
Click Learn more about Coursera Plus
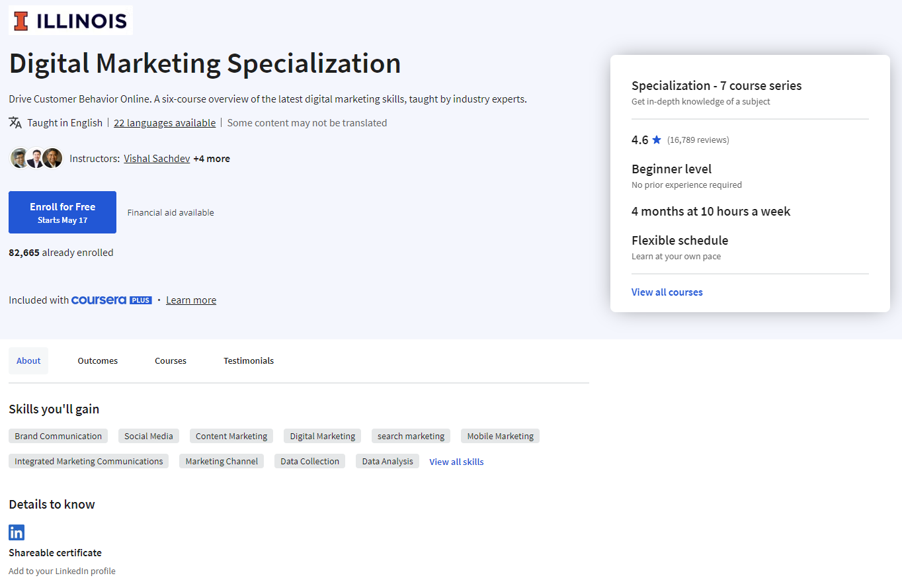click(x=190, y=300)
